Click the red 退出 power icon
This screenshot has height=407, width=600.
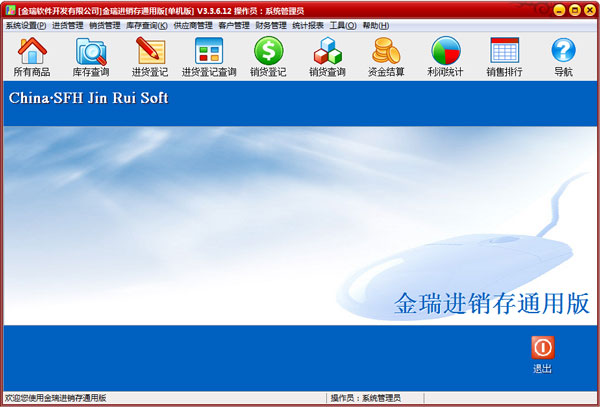(543, 347)
